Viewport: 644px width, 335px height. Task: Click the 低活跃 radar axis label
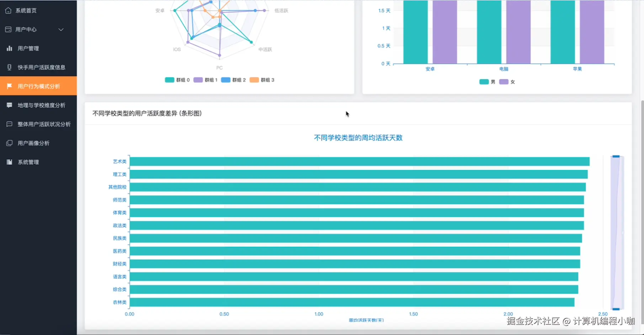[281, 11]
